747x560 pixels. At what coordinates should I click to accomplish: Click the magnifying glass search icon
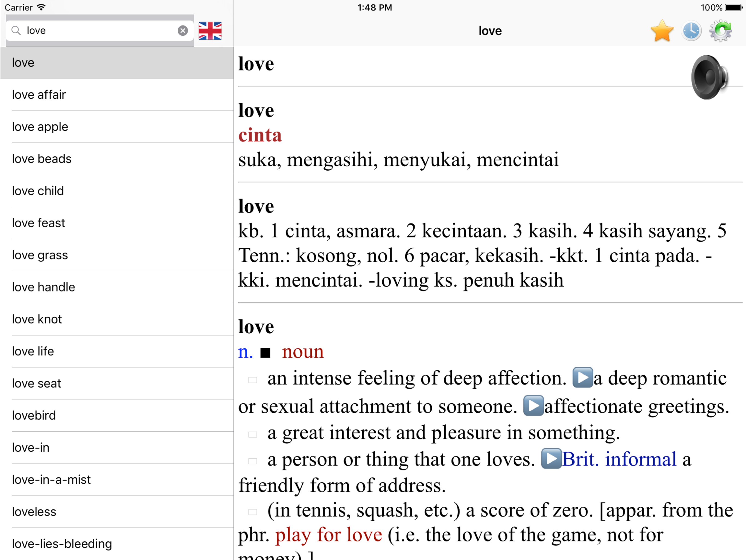(16, 31)
